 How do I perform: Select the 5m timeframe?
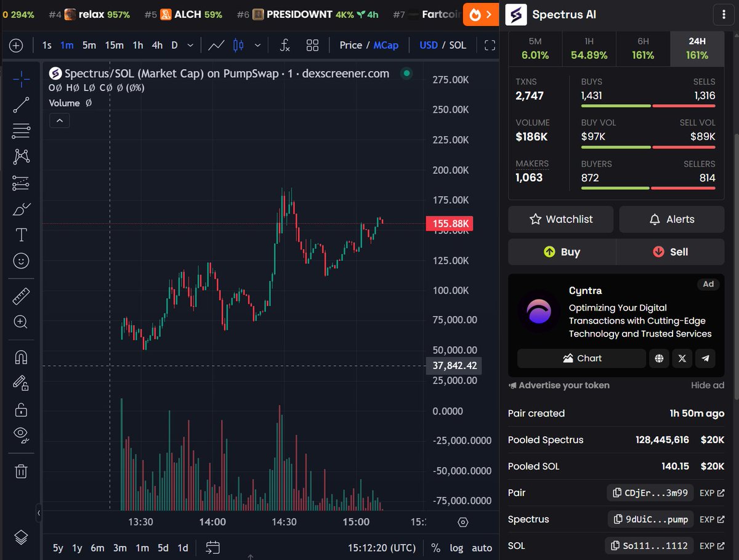point(89,45)
